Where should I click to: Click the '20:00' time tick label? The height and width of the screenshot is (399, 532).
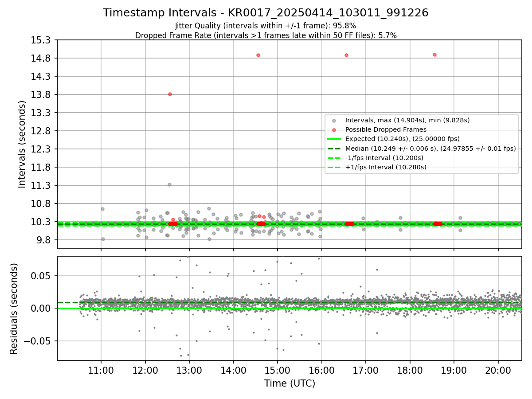pyautogui.click(x=498, y=370)
